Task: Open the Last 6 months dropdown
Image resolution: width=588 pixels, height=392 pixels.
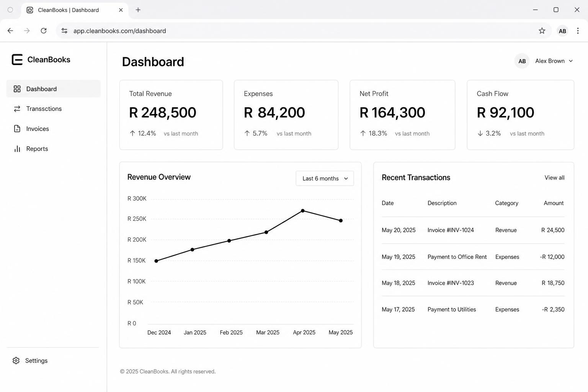Action: click(x=325, y=178)
